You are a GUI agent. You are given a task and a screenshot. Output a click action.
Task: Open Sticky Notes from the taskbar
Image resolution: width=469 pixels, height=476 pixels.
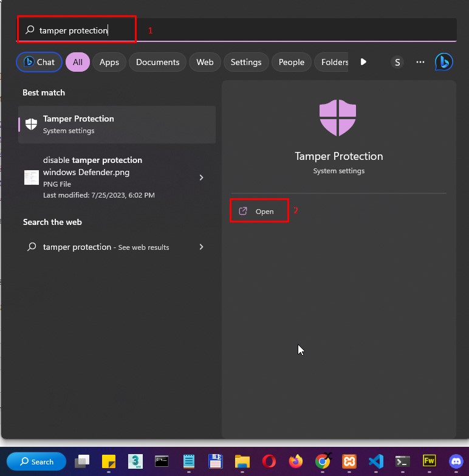point(109,461)
